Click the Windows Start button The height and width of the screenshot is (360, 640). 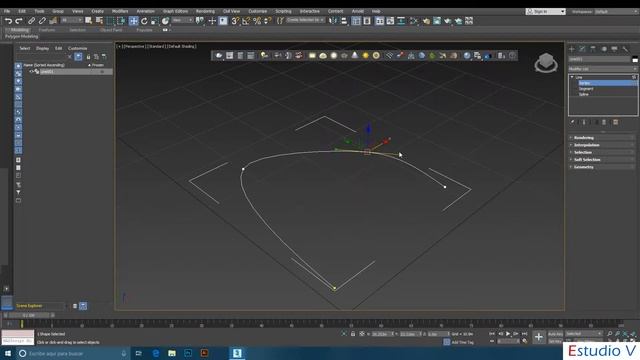(x=7, y=353)
